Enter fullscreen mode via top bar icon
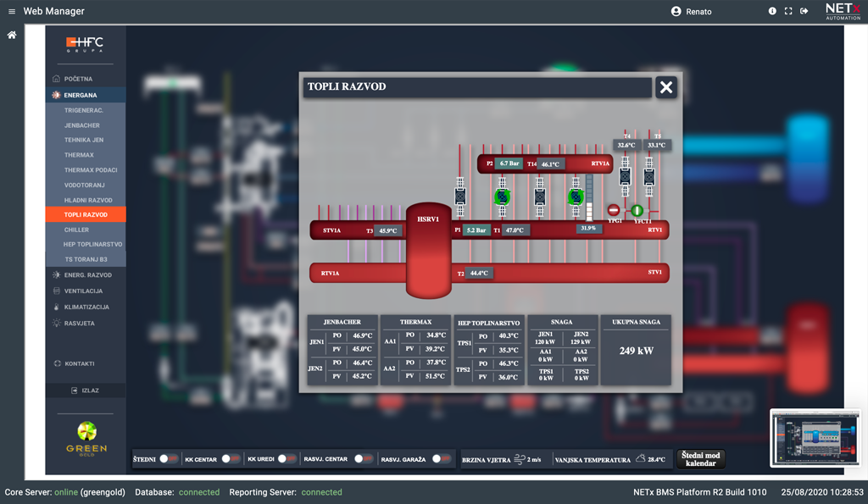This screenshot has height=504, width=868. point(788,12)
